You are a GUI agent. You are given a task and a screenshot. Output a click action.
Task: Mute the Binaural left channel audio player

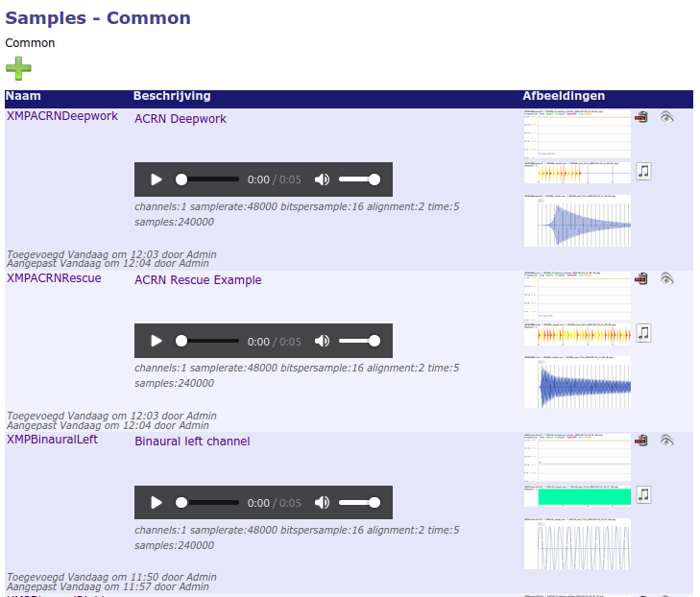coord(322,502)
